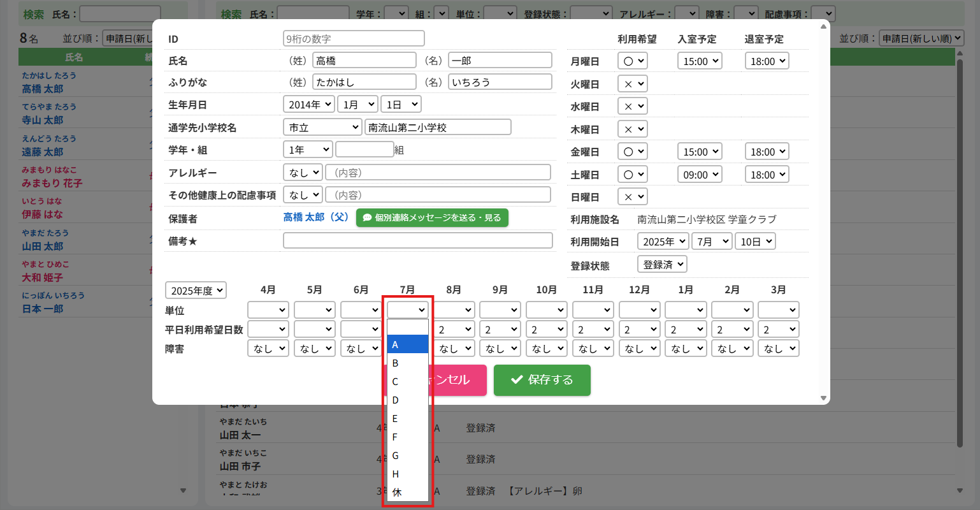Click the ID input field

coord(354,39)
